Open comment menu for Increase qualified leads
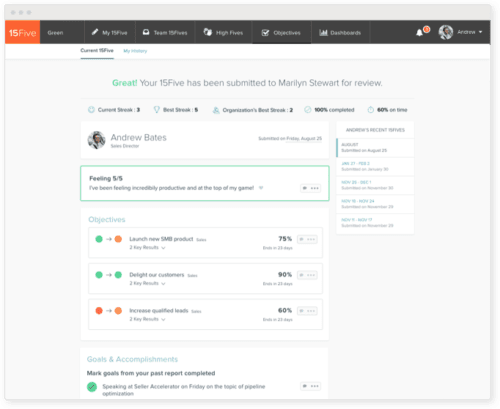Image resolution: width=500 pixels, height=409 pixels. coord(307,311)
